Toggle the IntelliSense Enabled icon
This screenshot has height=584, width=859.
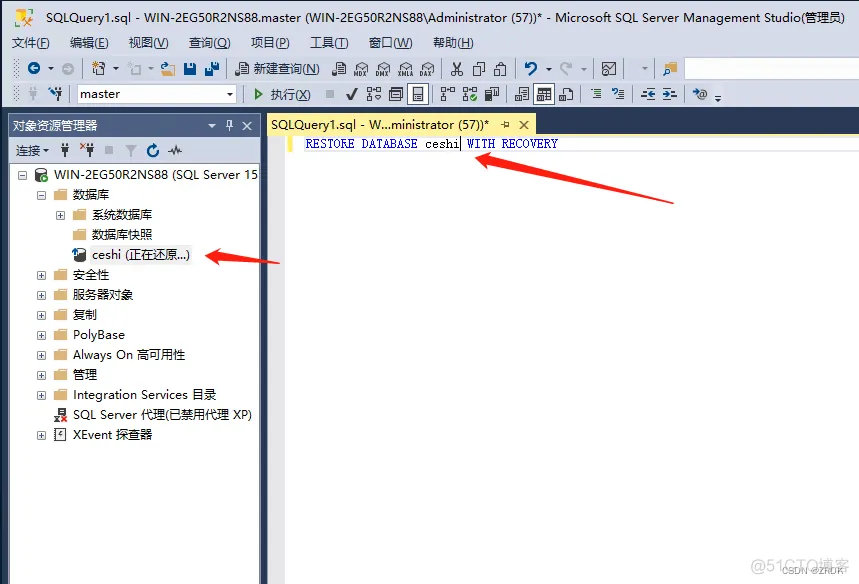click(418, 94)
